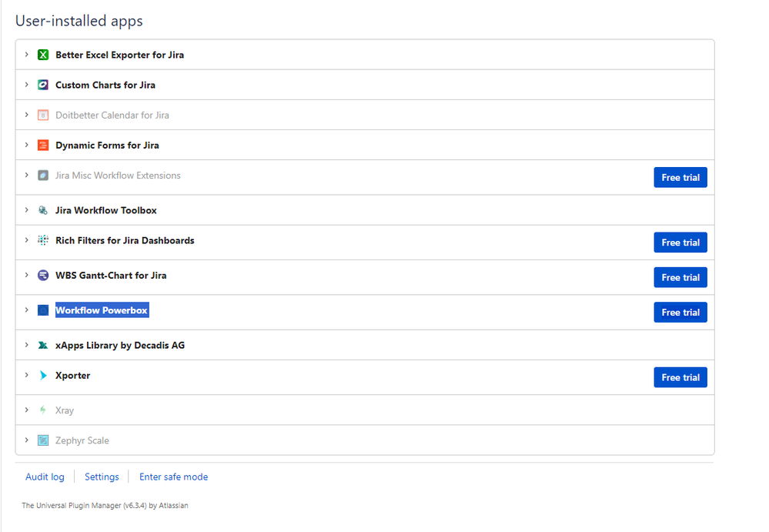Viewport: 769px width, 532px height.
Task: Start free trial for Xporter
Action: 680,377
